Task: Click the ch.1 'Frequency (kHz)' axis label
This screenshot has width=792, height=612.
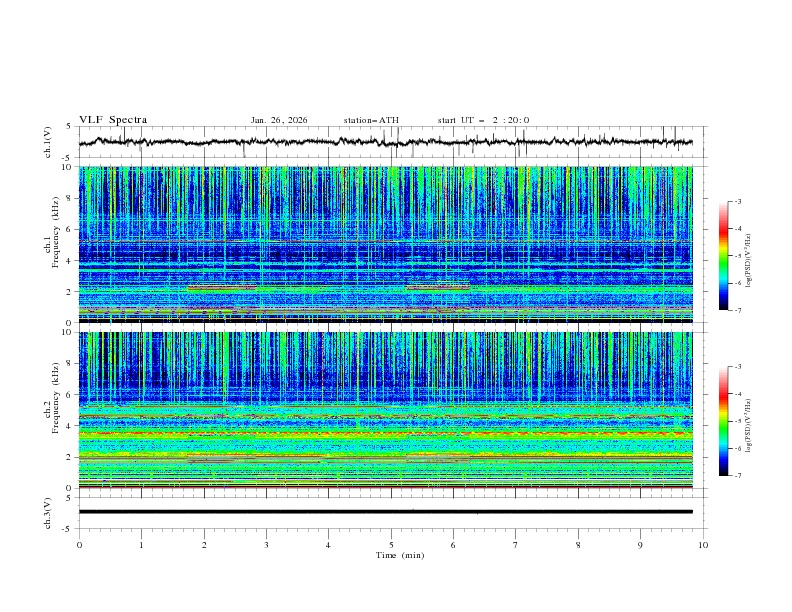Action: (56, 232)
